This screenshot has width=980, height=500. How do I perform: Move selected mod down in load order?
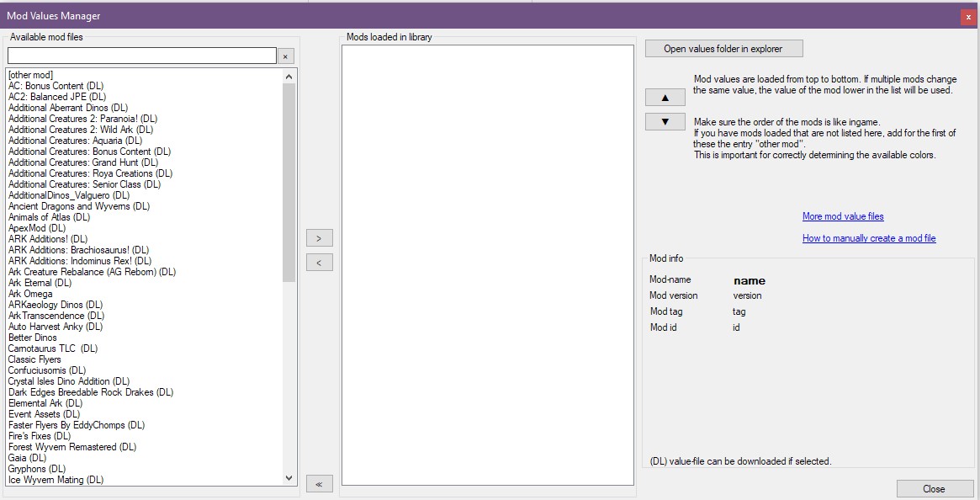(x=665, y=121)
